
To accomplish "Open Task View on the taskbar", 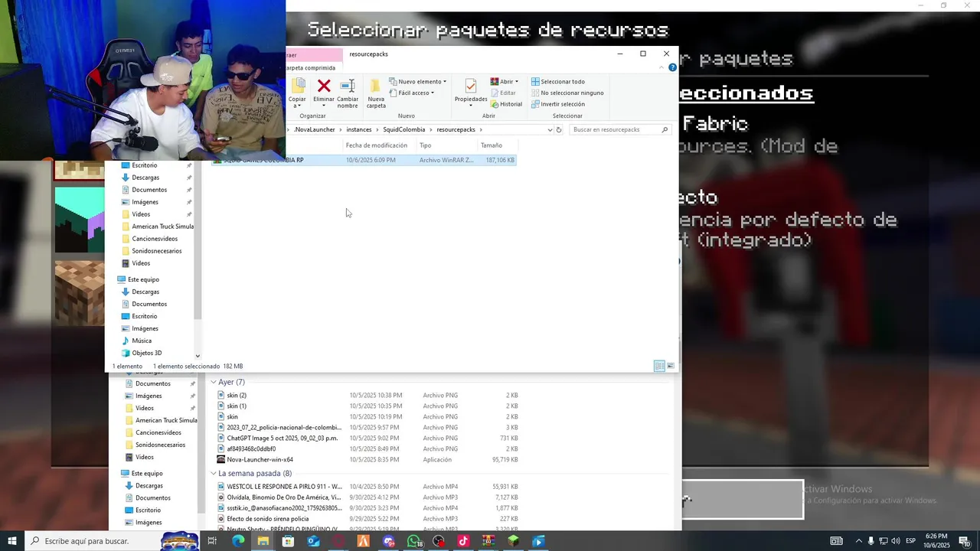I will click(212, 541).
